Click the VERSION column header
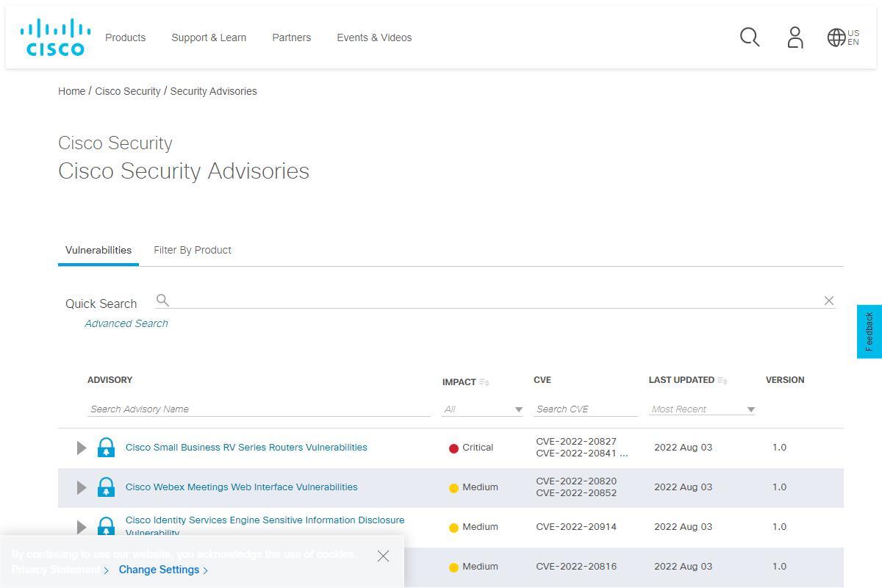This screenshot has height=588, width=882. 785,380
